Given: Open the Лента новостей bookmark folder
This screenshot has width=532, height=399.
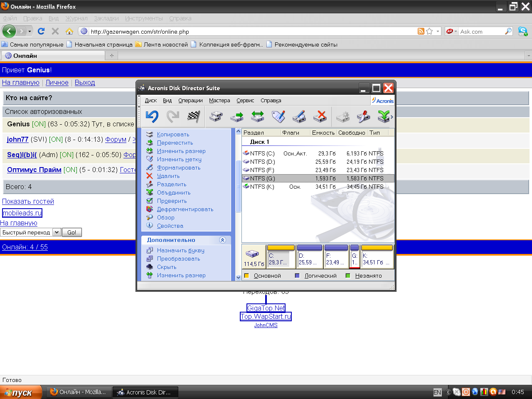Looking at the screenshot, I should 162,44.
